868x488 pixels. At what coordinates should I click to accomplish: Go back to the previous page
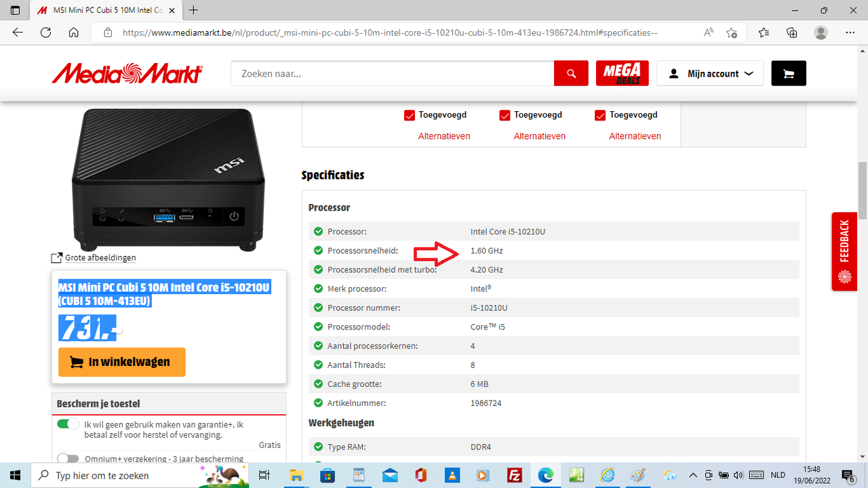click(x=18, y=33)
